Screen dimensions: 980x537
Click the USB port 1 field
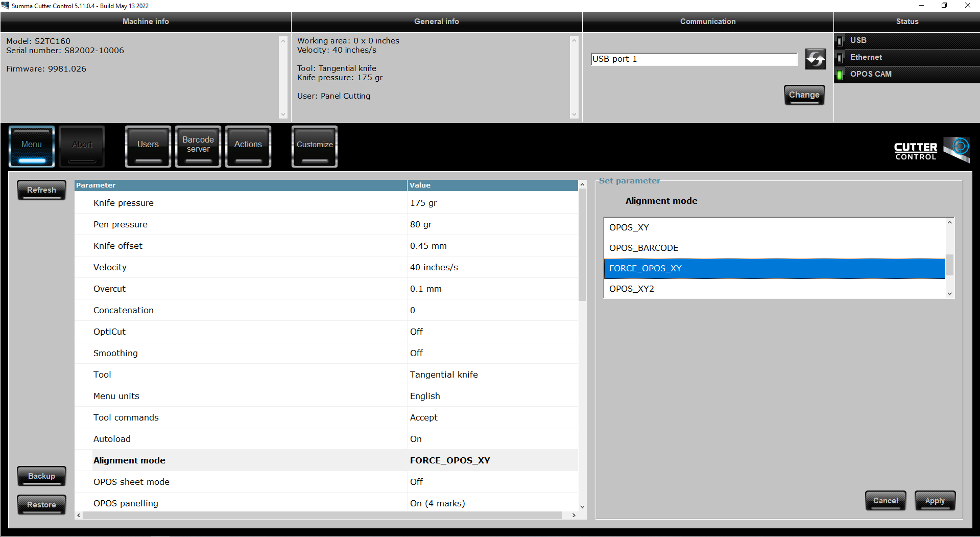(x=694, y=59)
